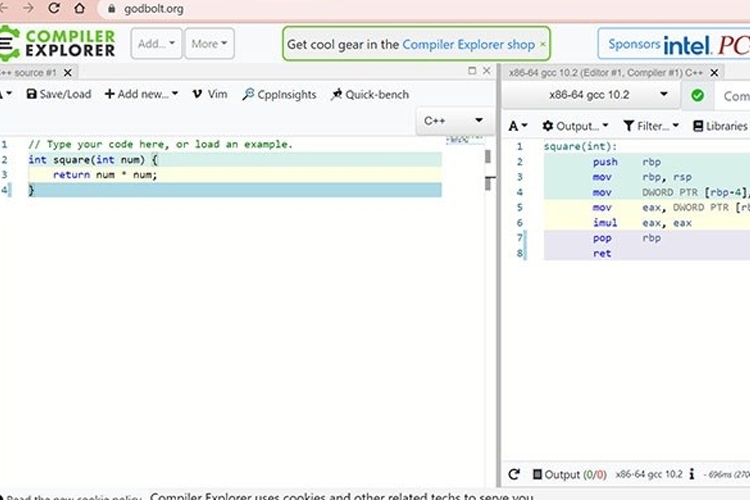Open the Save/Load dialog

click(x=59, y=94)
